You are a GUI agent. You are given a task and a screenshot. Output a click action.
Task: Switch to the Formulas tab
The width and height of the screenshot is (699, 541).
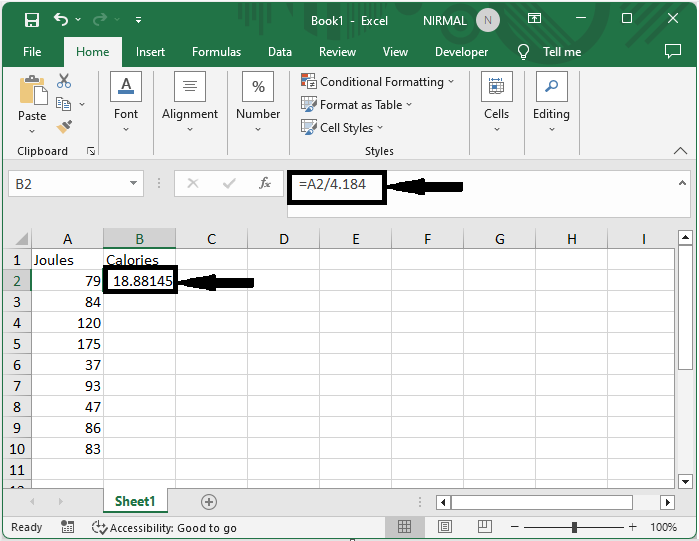[x=216, y=52]
